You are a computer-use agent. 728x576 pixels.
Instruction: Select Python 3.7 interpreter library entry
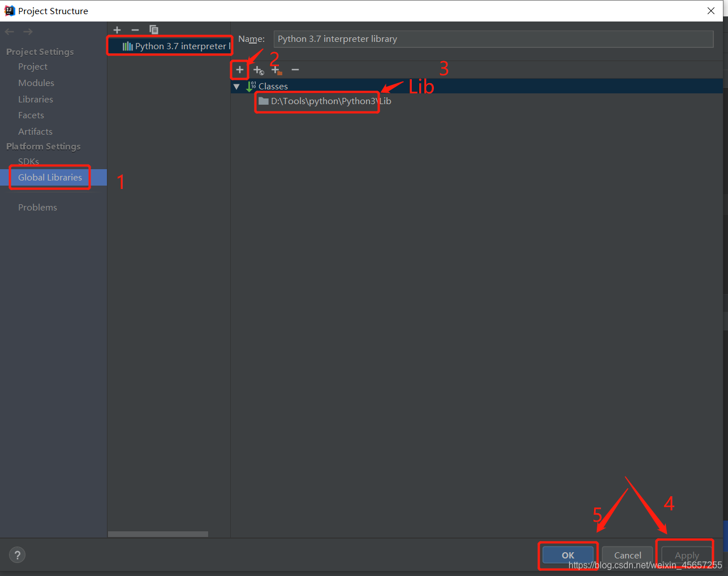point(169,46)
